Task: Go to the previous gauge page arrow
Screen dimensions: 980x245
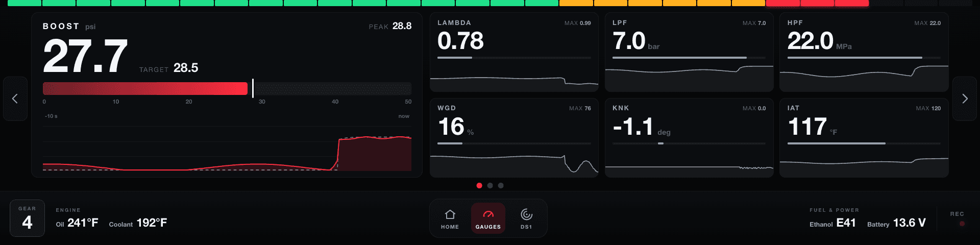Action: (15, 99)
